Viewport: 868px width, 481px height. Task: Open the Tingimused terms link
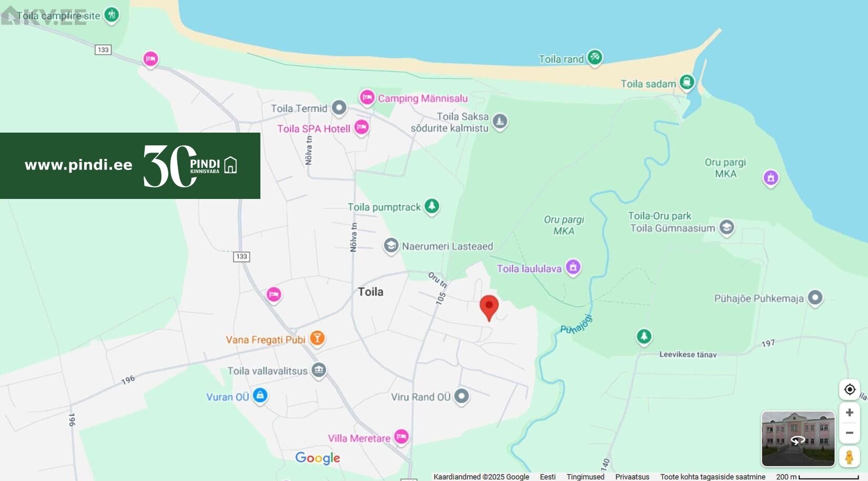pos(586,477)
